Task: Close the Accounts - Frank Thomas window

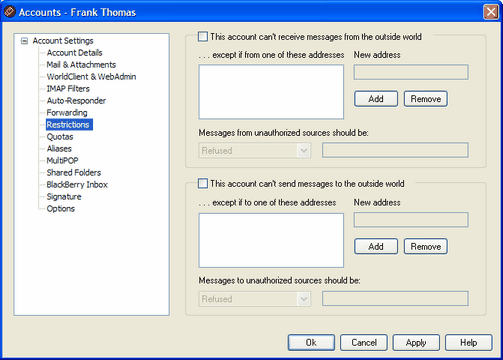Action: 491,12
